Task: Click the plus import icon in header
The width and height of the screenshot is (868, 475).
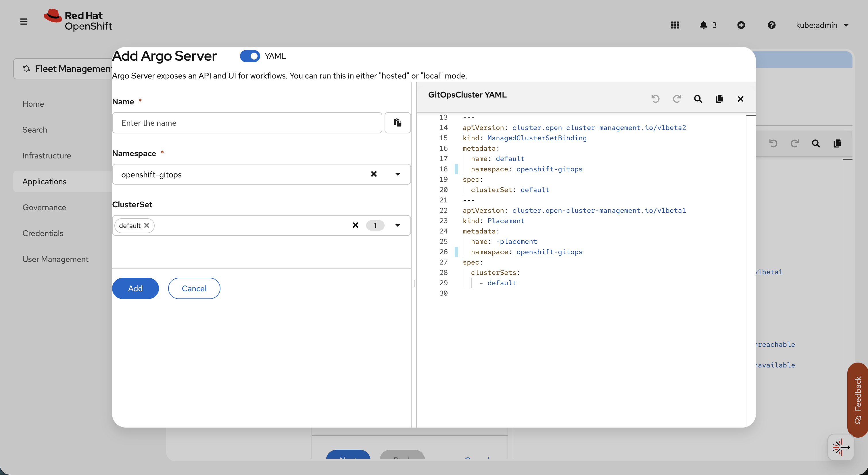Action: pyautogui.click(x=741, y=25)
